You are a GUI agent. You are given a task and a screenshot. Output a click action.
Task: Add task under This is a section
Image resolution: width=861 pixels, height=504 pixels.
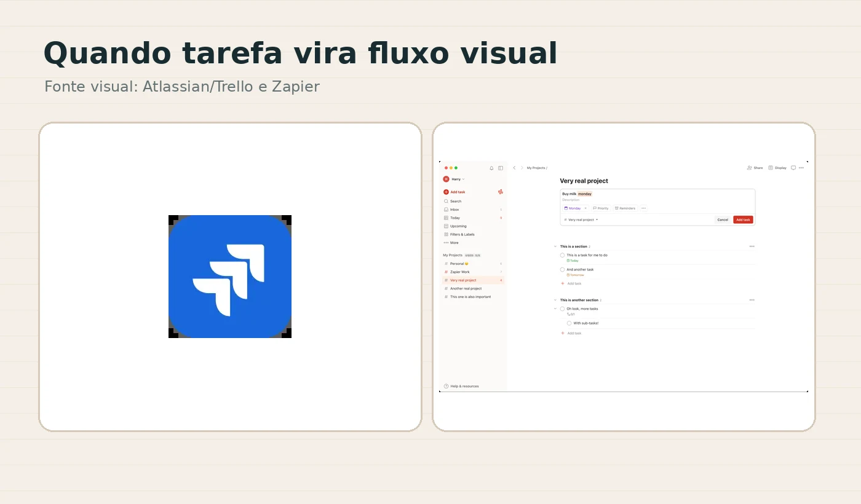click(571, 283)
